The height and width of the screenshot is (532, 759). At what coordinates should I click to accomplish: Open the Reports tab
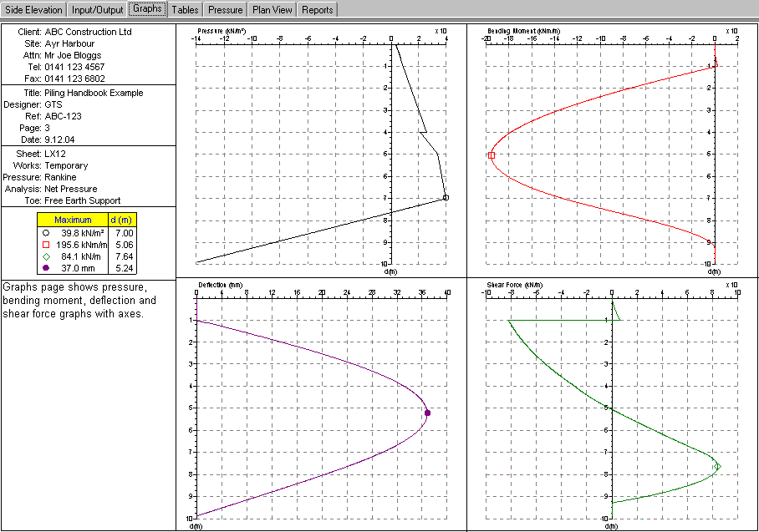pos(318,10)
